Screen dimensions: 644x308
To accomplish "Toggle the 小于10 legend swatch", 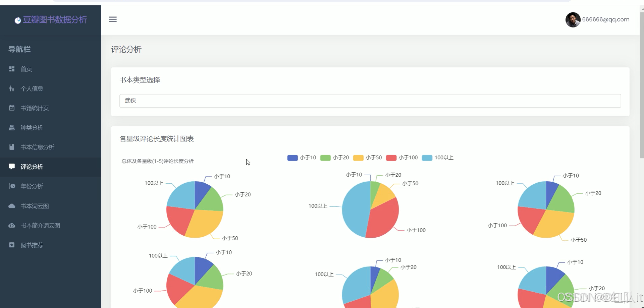I will click(x=292, y=158).
